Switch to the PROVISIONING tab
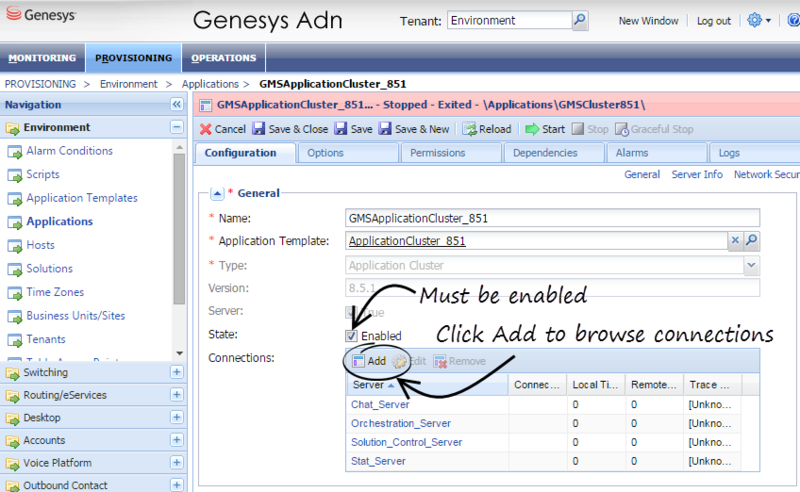Viewport: 800px width, 492px height. pos(133,58)
